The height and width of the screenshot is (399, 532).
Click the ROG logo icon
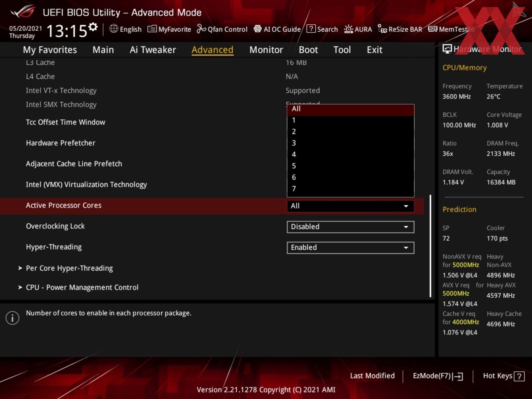point(22,12)
